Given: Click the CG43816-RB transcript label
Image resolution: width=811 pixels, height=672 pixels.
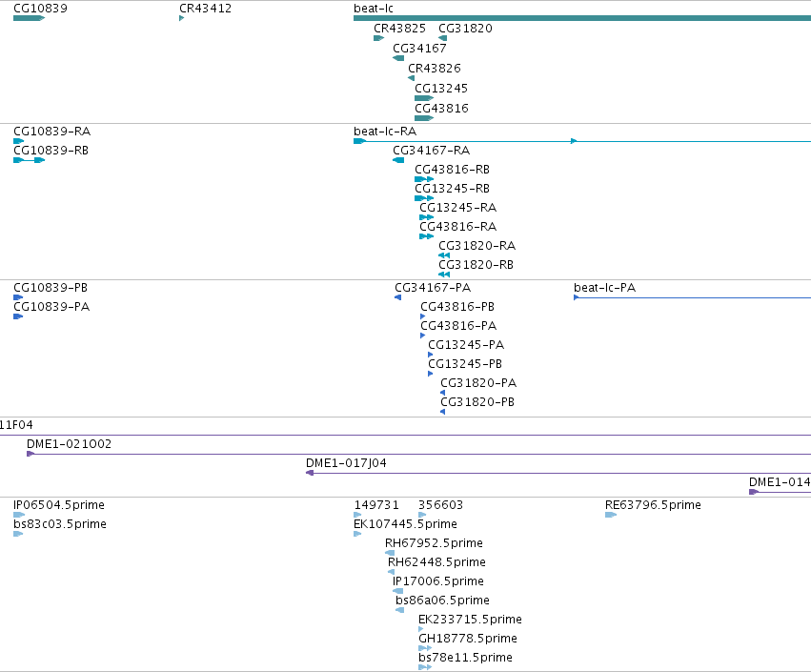Looking at the screenshot, I should (453, 170).
